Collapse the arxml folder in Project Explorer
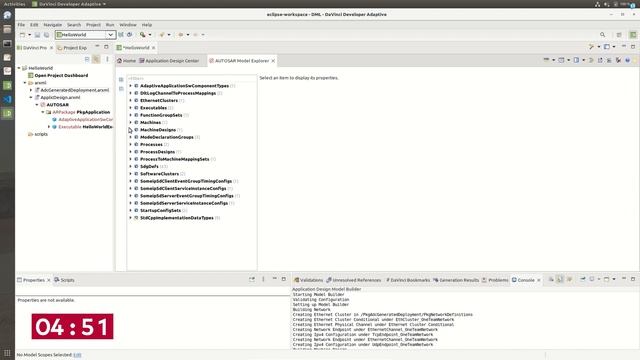This screenshot has width=640, height=360. click(25, 82)
